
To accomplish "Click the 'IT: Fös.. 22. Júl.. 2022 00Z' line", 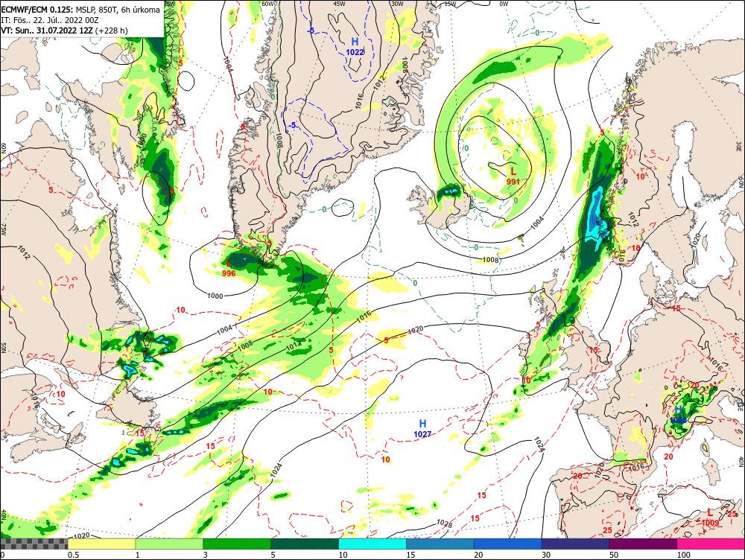I will click(x=50, y=20).
